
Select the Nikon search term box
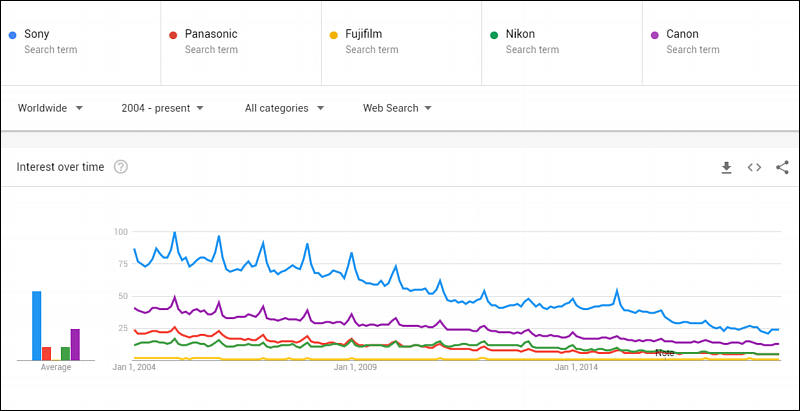[562, 43]
